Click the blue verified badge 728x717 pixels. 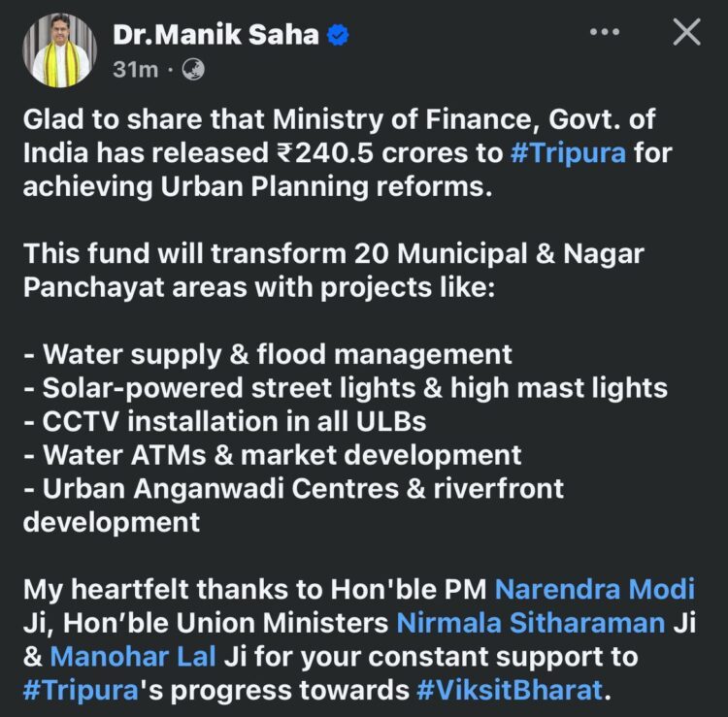(337, 36)
